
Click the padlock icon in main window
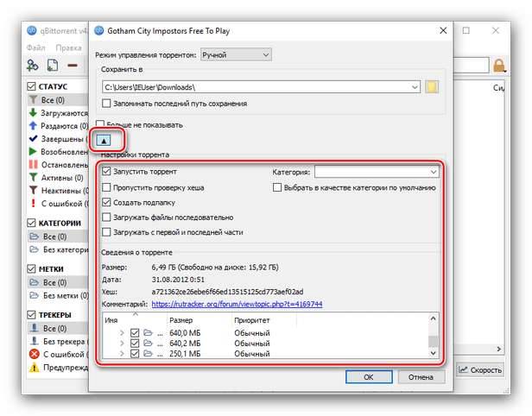[x=499, y=65]
